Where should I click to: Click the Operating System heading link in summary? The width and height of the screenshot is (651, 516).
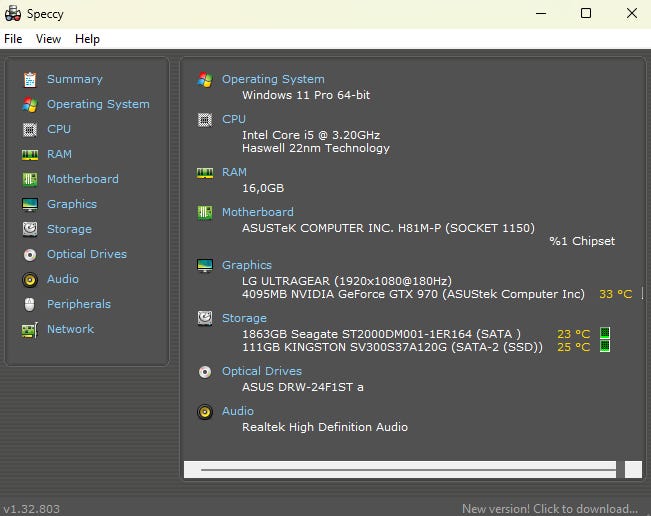point(273,79)
